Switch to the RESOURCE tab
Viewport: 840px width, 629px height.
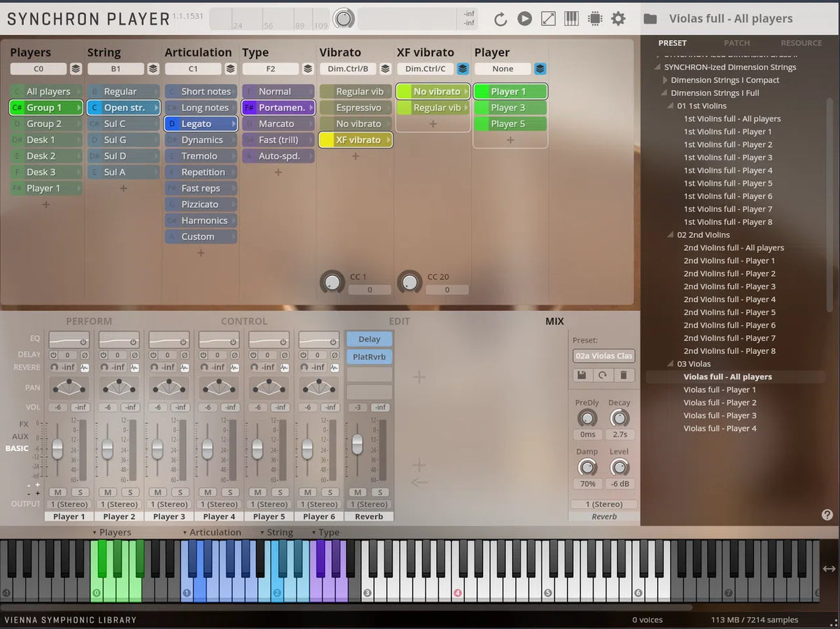[x=801, y=43]
